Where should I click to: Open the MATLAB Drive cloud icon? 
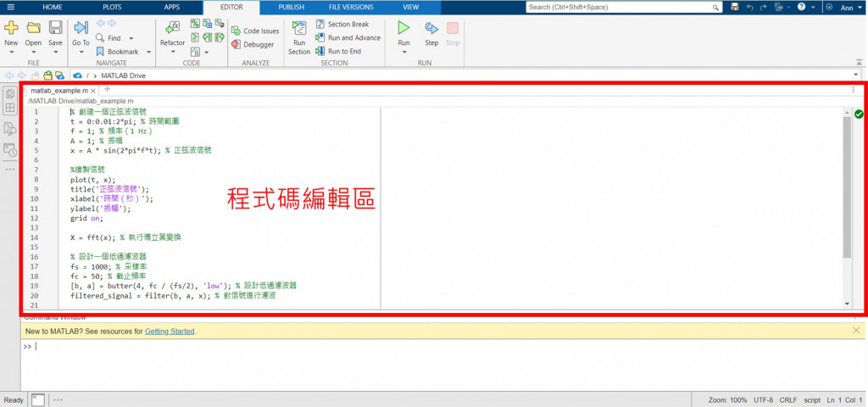(77, 75)
